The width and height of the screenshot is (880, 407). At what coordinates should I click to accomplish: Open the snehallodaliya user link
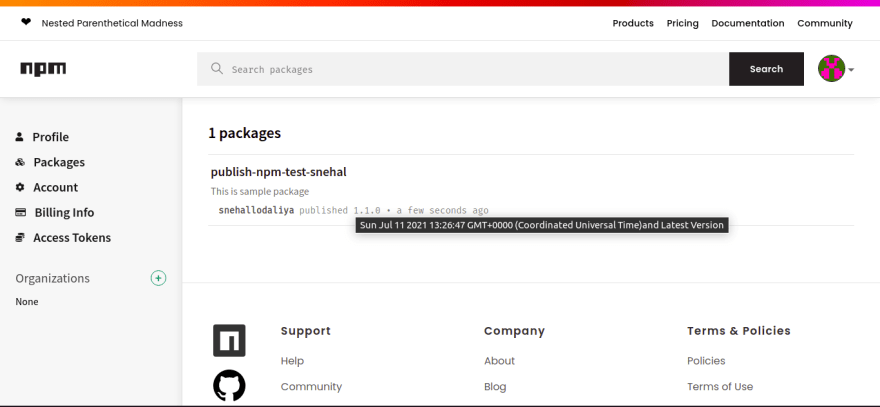click(x=256, y=211)
